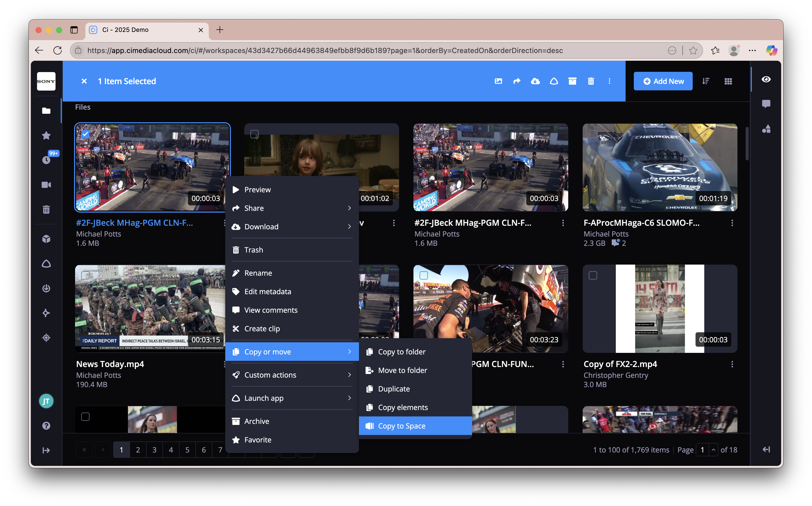Open options for Copy of FX2-2.mp4
Image resolution: width=812 pixels, height=506 pixels.
(732, 364)
